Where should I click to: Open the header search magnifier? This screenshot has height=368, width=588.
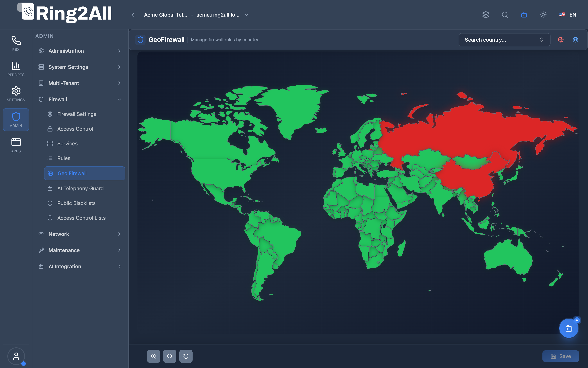pos(505,15)
